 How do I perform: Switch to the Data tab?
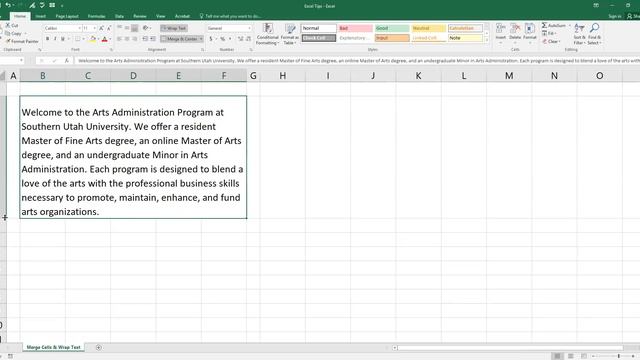[119, 16]
